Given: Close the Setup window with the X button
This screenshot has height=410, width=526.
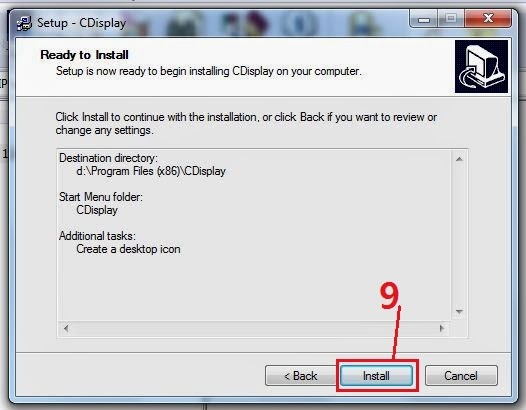Looking at the screenshot, I should tap(488, 19).
